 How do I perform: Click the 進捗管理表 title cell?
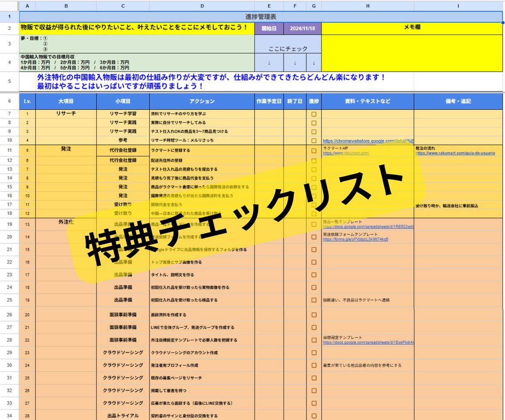tap(261, 17)
